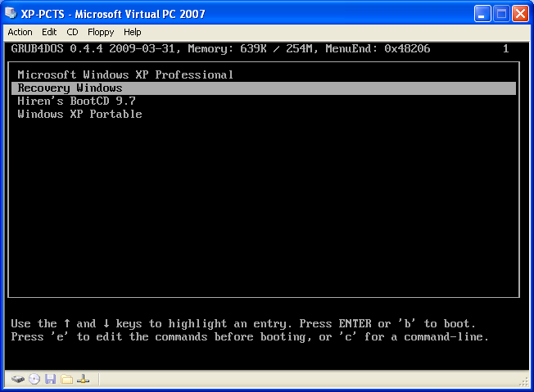Click the 'Press ENTER or b to boot' hint
Screen dimensions: 534x392
[387, 323]
